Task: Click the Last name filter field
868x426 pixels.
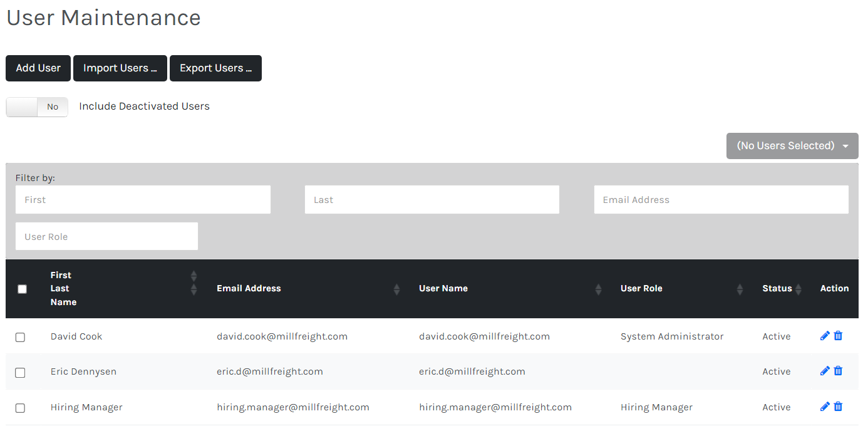Action: (432, 200)
